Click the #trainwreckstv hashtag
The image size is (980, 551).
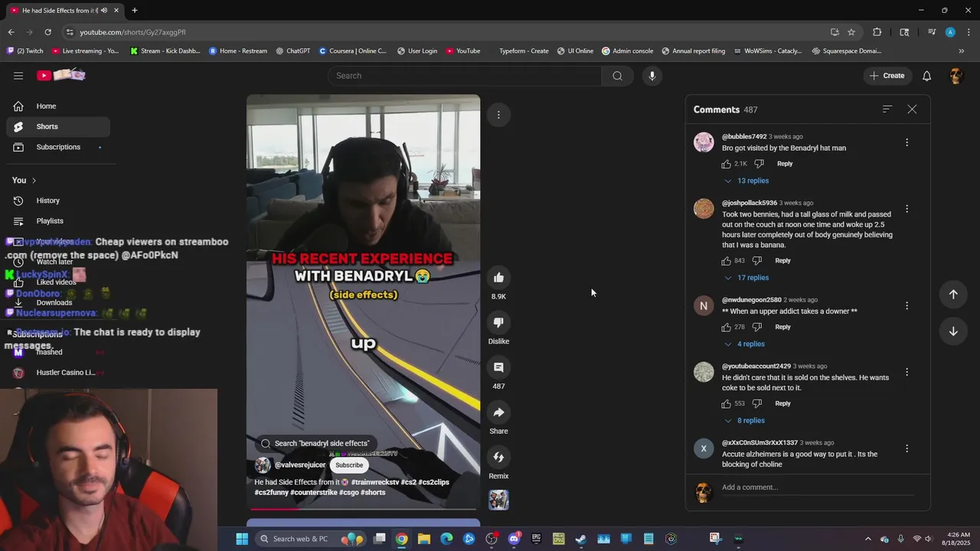click(x=375, y=482)
